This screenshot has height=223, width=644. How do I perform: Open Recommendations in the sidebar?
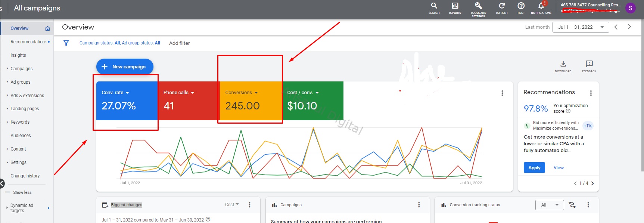coord(28,42)
